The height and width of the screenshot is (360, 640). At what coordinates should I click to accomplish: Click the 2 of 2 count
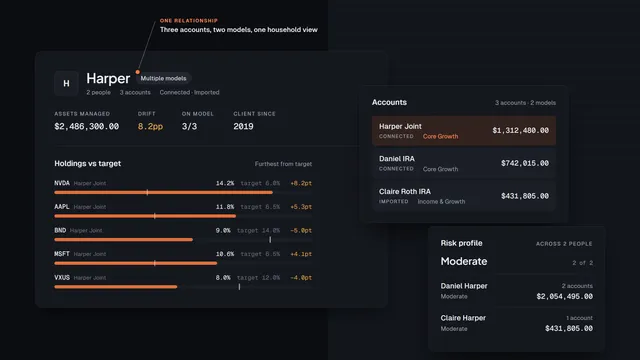click(x=582, y=263)
